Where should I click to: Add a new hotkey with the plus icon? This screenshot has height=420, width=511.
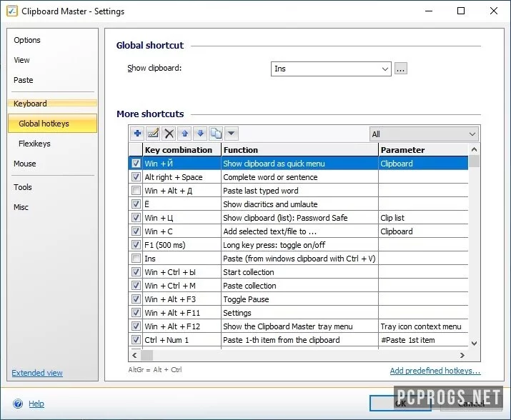137,134
